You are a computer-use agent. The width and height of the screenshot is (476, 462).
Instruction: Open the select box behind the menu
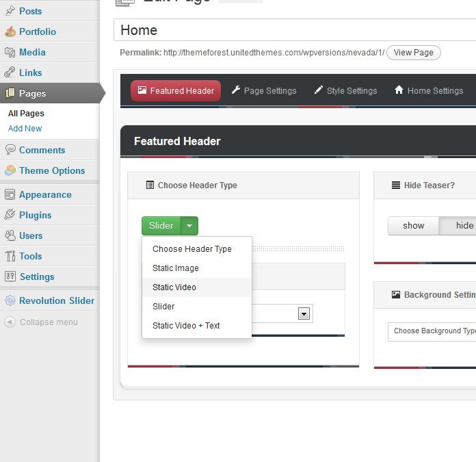304,313
